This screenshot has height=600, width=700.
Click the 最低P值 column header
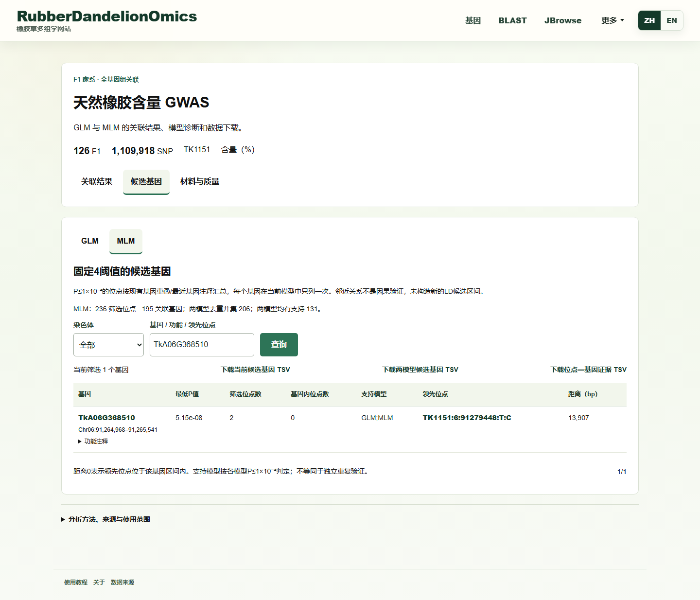click(187, 394)
